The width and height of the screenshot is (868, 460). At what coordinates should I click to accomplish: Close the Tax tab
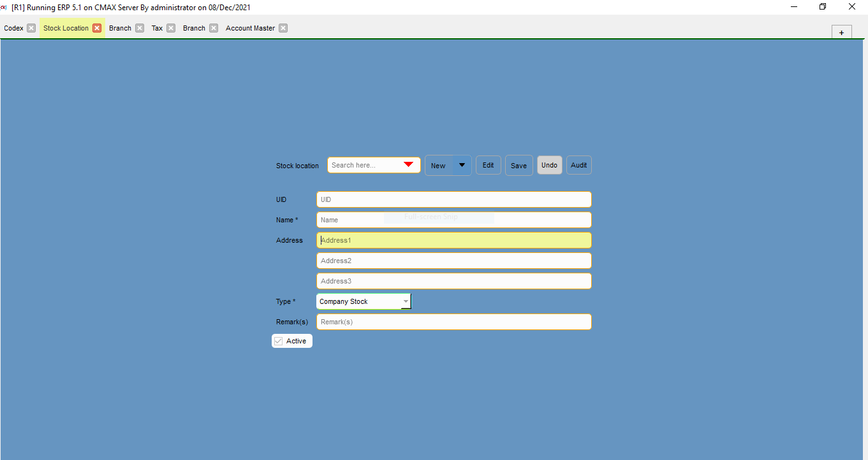click(x=171, y=28)
